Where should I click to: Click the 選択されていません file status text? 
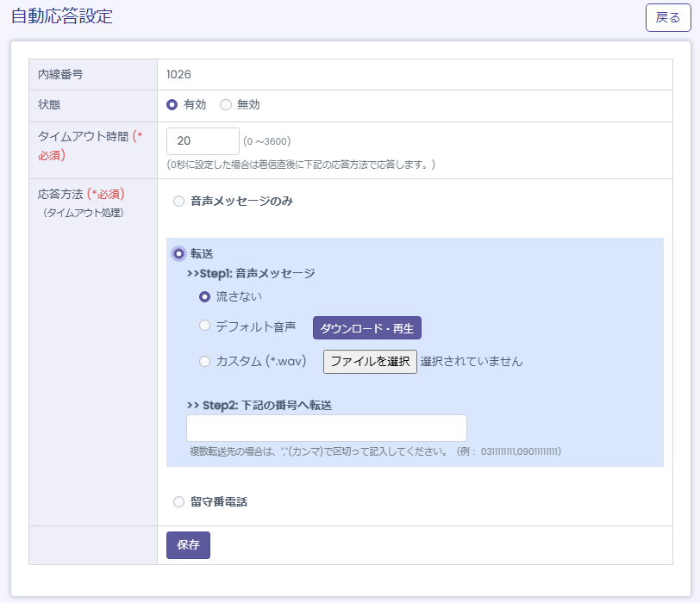(472, 362)
